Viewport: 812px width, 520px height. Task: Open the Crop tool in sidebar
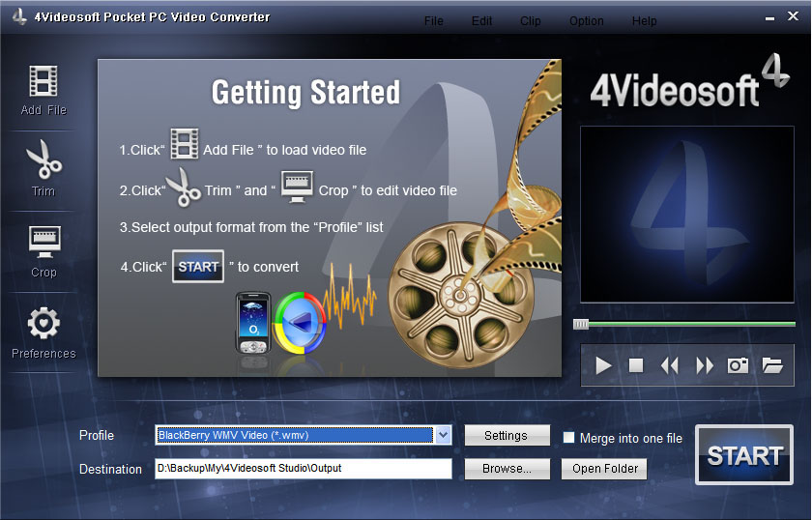pos(43,242)
